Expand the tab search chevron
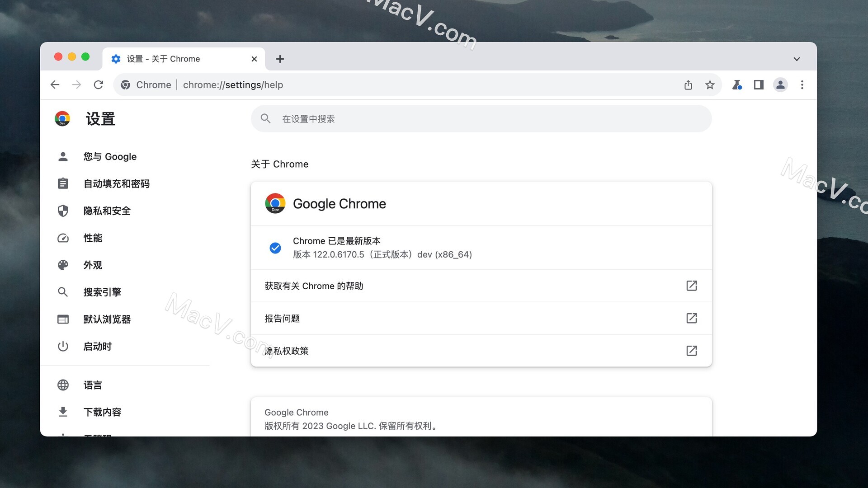868x488 pixels. coord(797,59)
